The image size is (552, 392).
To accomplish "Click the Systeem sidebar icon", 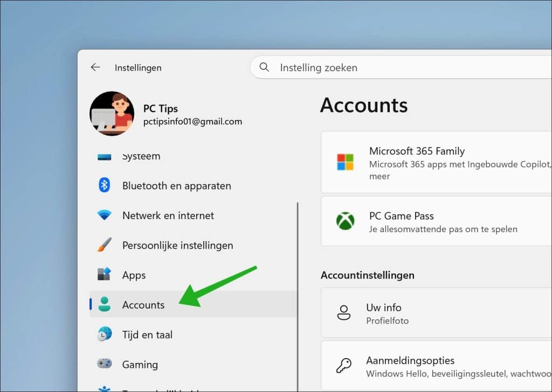I will tap(104, 157).
